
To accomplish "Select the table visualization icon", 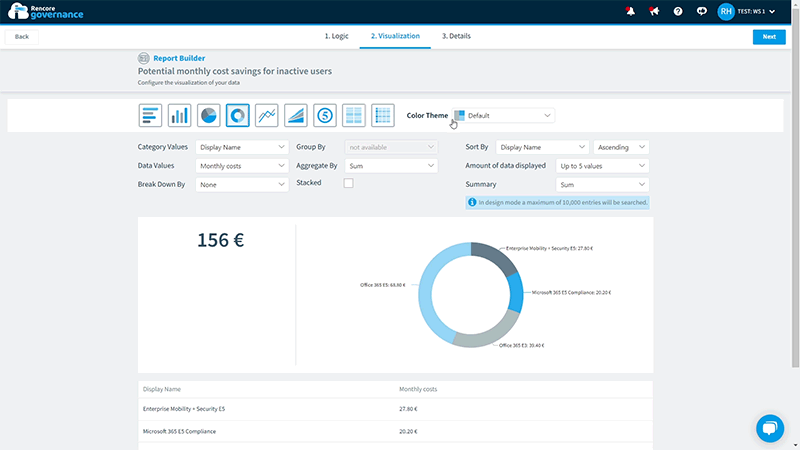I will click(x=354, y=115).
